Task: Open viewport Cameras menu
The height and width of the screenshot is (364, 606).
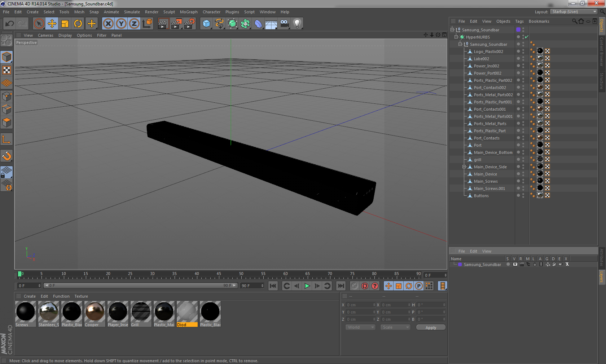Action: 45,35
